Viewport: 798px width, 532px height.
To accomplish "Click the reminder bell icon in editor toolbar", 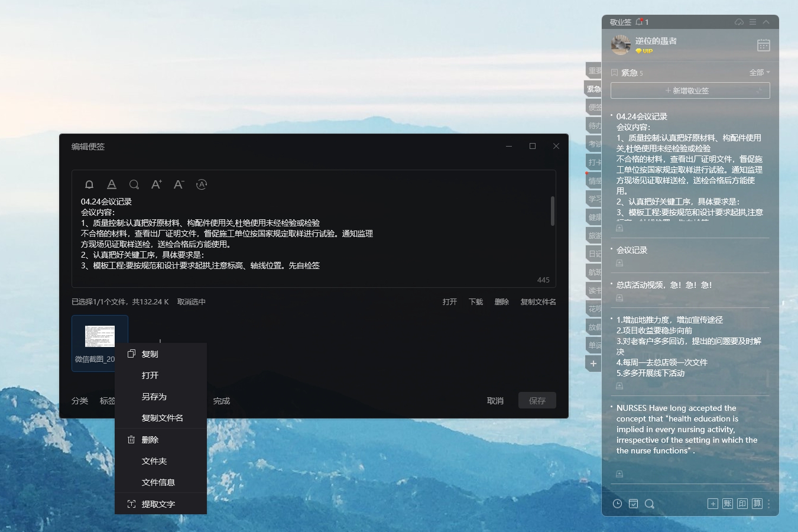I will pos(89,184).
